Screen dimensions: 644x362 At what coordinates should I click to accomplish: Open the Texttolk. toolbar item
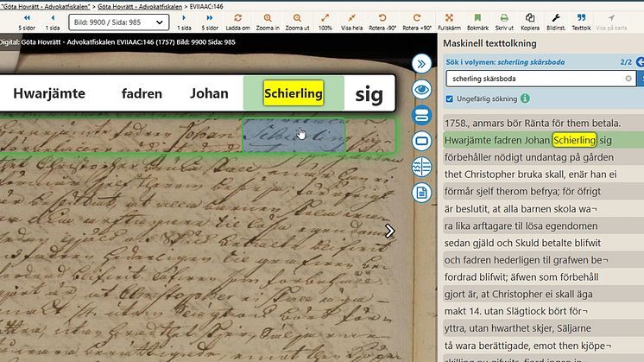[582, 18]
